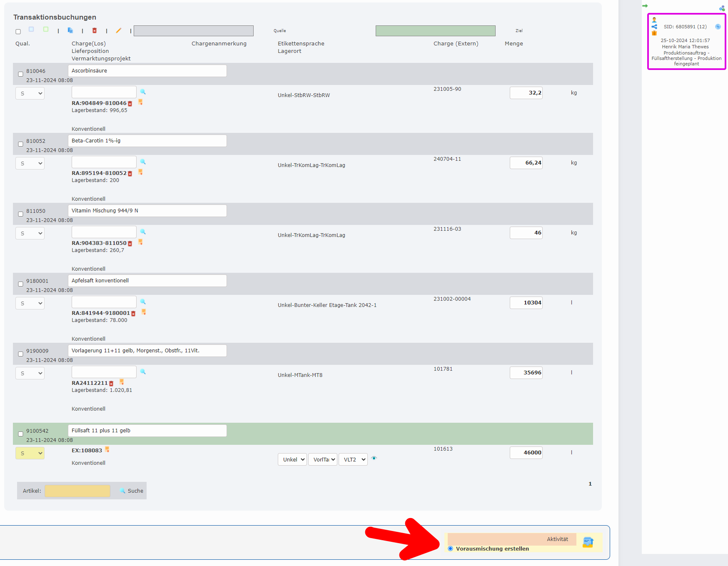Image resolution: width=728 pixels, height=566 pixels.
Task: Select the Vorausmischung erstellen radio button
Action: 450,549
